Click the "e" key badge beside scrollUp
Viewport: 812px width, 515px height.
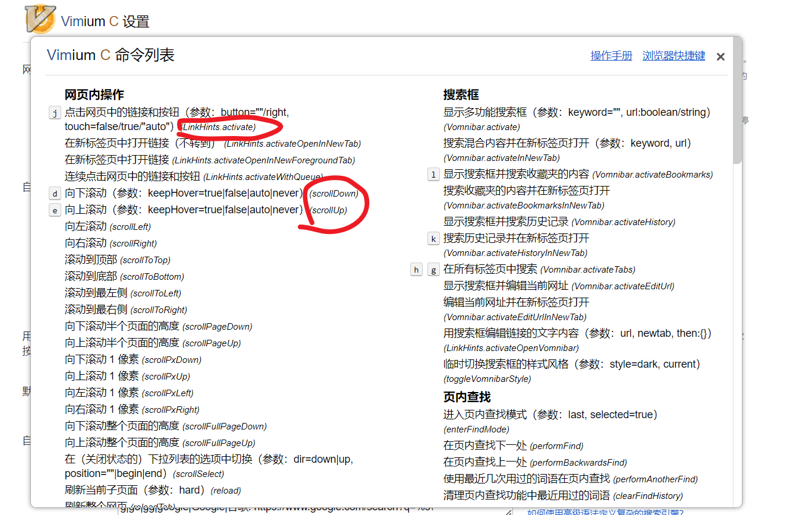pos(55,210)
